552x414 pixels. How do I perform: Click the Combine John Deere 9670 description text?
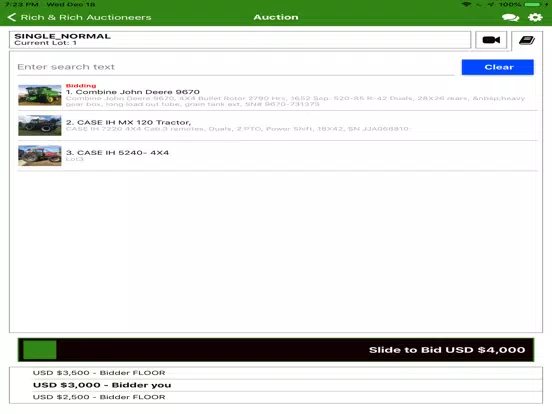[x=295, y=101]
